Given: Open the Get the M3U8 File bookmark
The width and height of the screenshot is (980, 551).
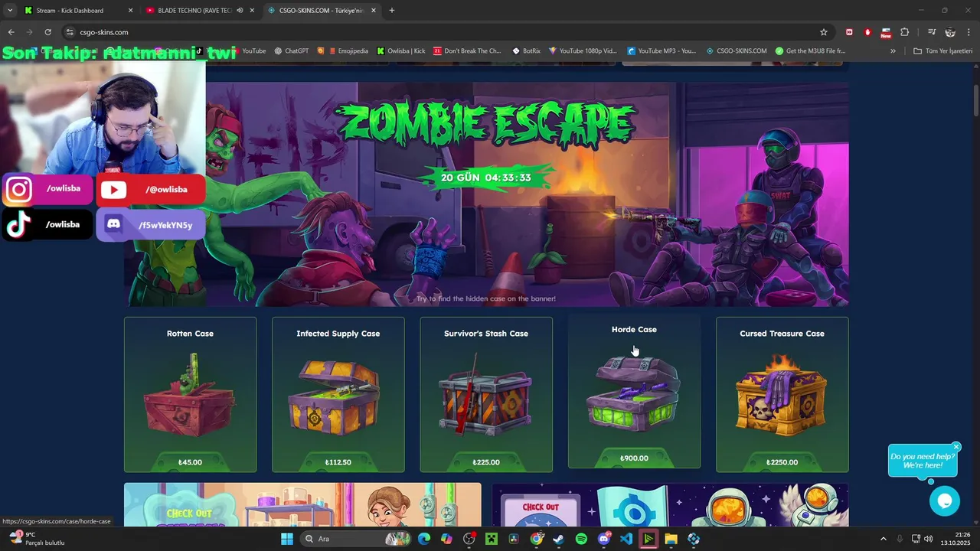Looking at the screenshot, I should coord(810,51).
